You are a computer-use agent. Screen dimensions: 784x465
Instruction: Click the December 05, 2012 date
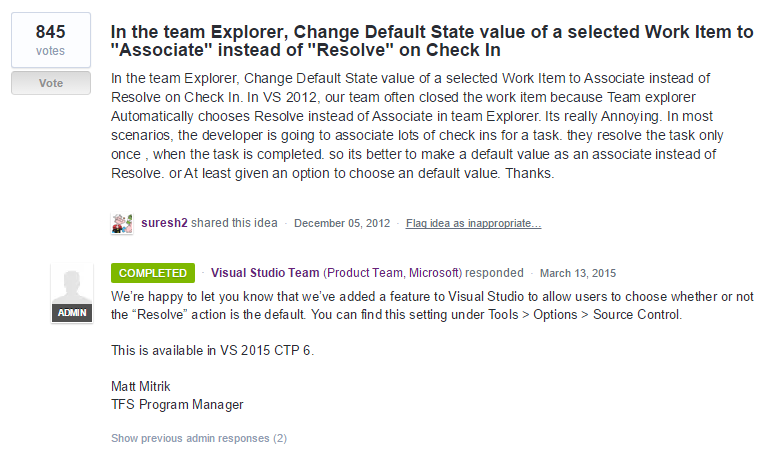[x=342, y=223]
